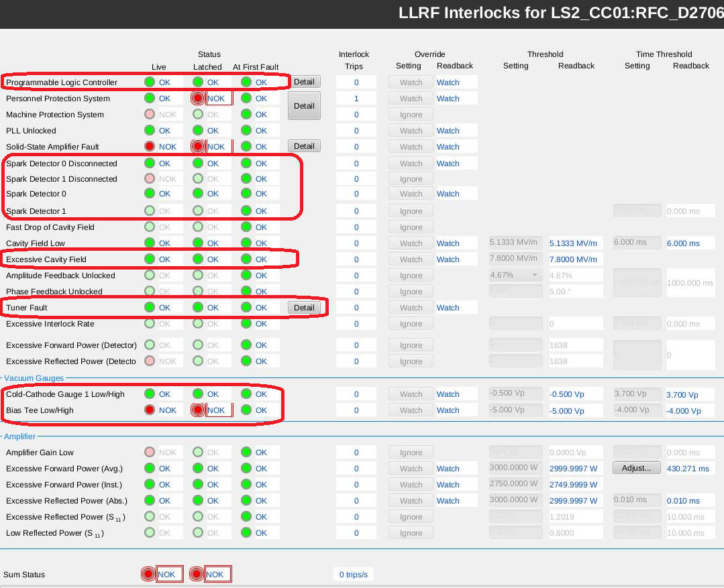Toggle Watch override setting for PLL Unlocked
724x588 pixels.
411,131
